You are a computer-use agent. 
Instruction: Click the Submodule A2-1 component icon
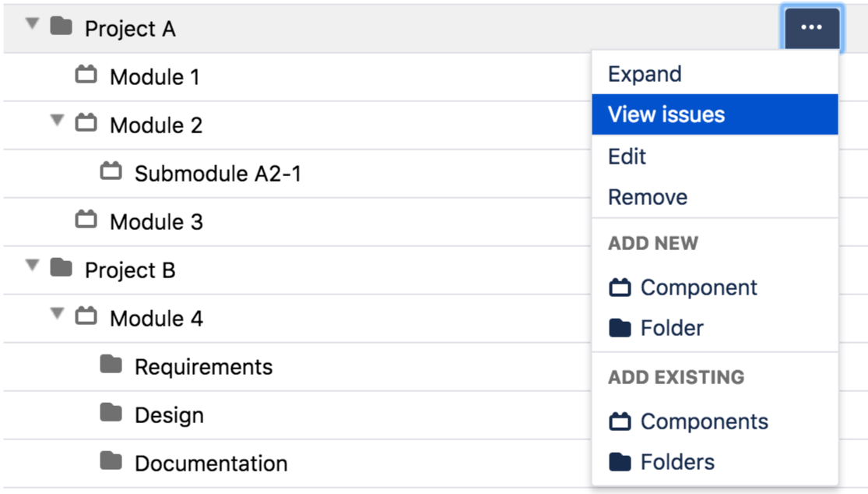111,171
